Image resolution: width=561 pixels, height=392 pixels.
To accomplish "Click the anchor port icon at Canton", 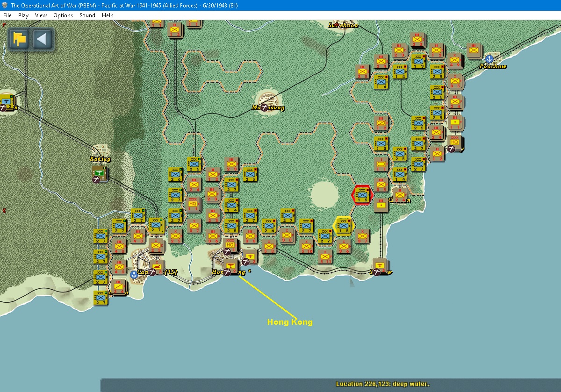I will 134,274.
